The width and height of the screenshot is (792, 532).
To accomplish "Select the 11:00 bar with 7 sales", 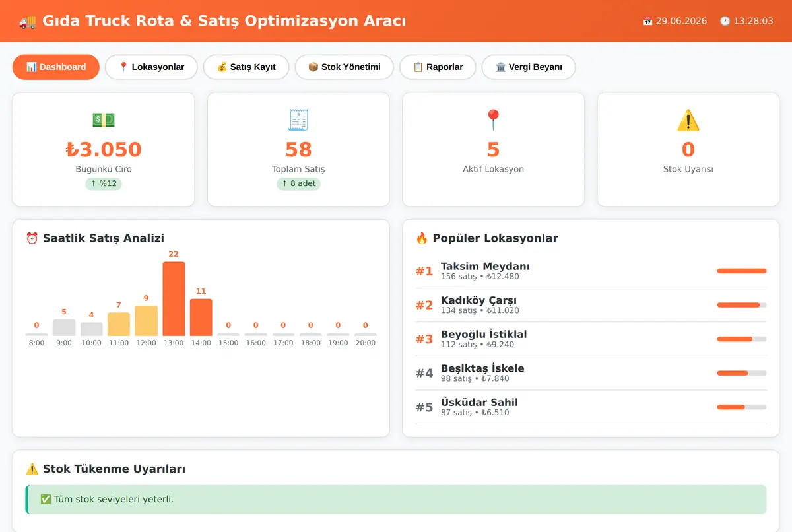I will pyautogui.click(x=119, y=324).
